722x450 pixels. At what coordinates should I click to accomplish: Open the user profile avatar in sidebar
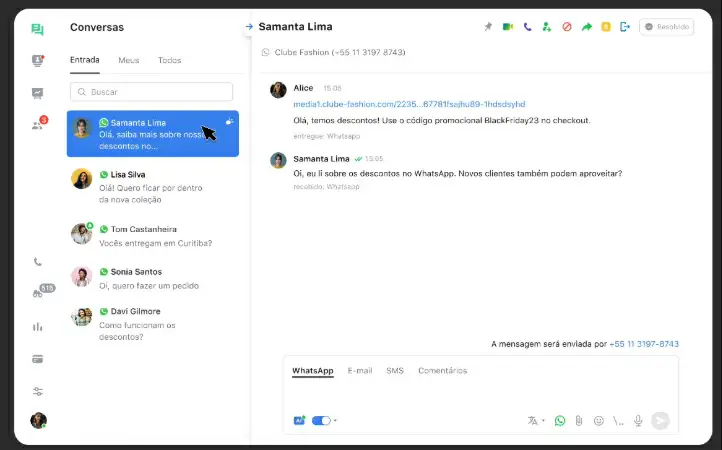click(39, 421)
